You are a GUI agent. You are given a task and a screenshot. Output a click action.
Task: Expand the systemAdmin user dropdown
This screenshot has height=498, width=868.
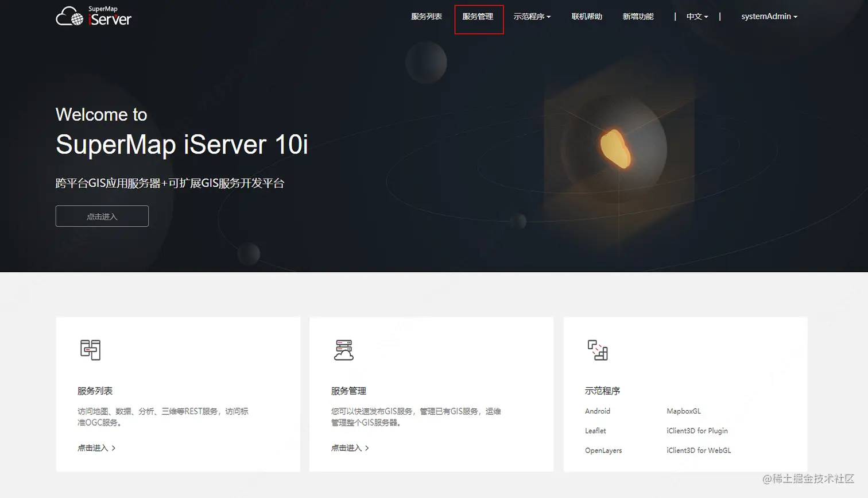coord(769,17)
